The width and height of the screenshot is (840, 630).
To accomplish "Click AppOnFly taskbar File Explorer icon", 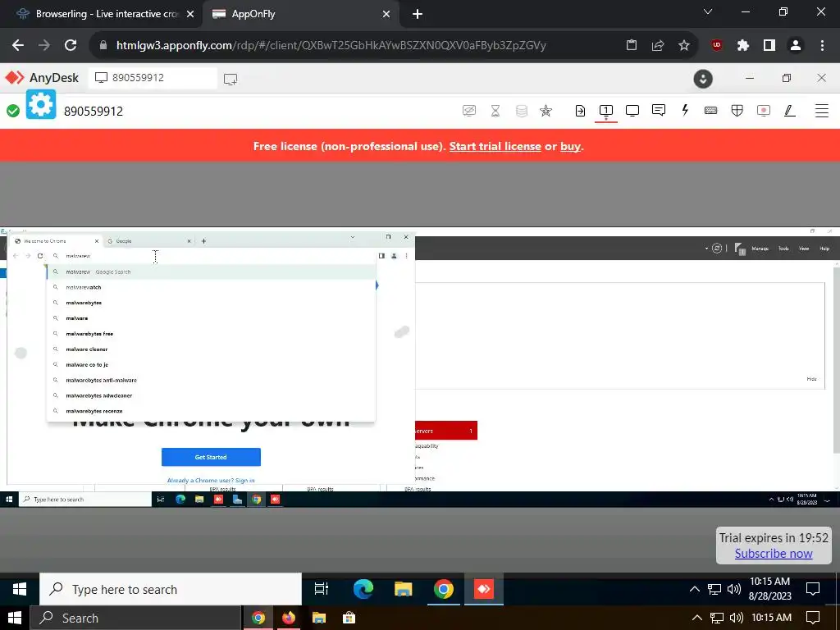I will tap(404, 589).
